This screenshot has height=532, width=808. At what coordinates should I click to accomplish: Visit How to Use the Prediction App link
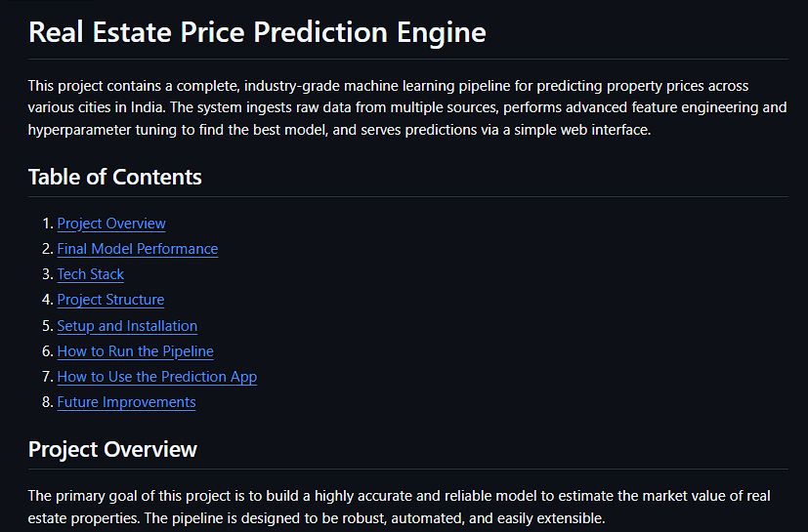[156, 377]
